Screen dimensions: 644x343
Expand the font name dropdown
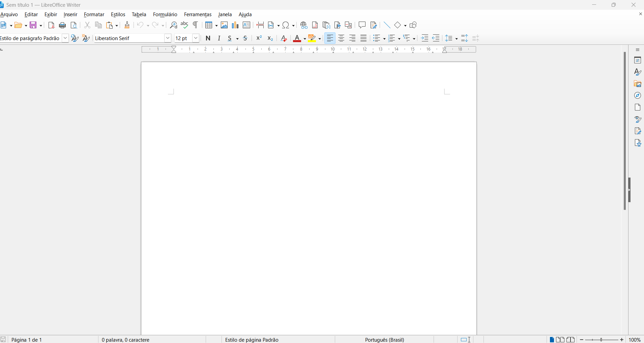(168, 38)
